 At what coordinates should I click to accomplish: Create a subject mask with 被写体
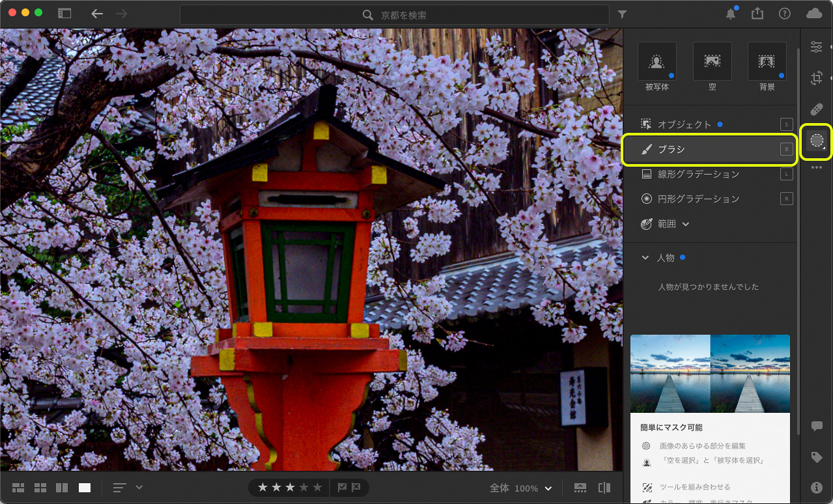(x=657, y=62)
